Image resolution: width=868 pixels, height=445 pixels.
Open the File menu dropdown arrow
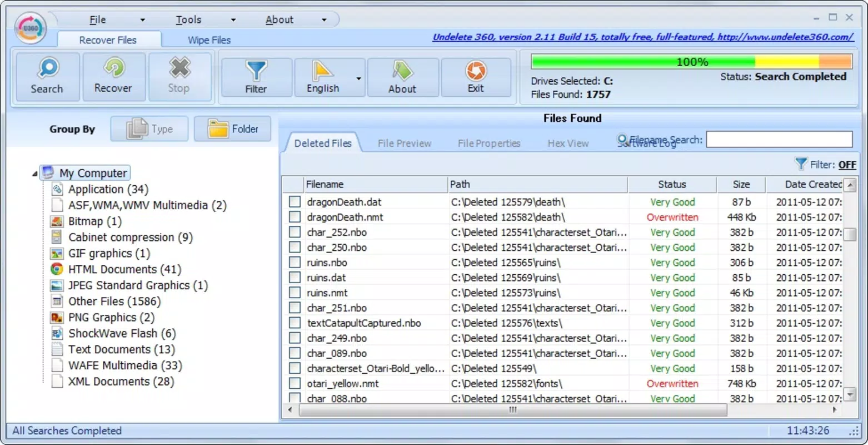[x=143, y=20]
